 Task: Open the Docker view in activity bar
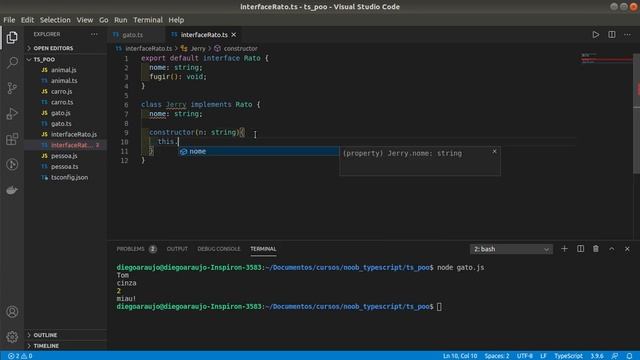pos(12,190)
